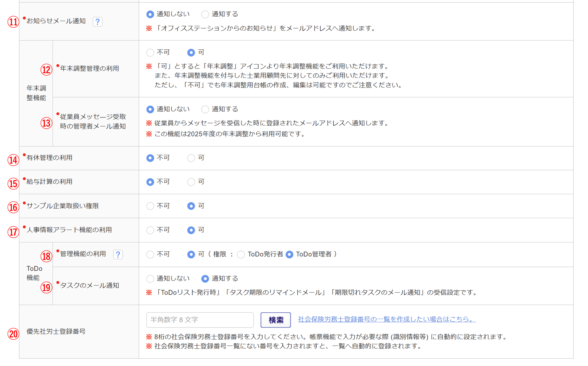Viewport: 588px width, 366px height.
Task: Set 人事情報アラート機能の利用 to 不可
Action: 150,230
